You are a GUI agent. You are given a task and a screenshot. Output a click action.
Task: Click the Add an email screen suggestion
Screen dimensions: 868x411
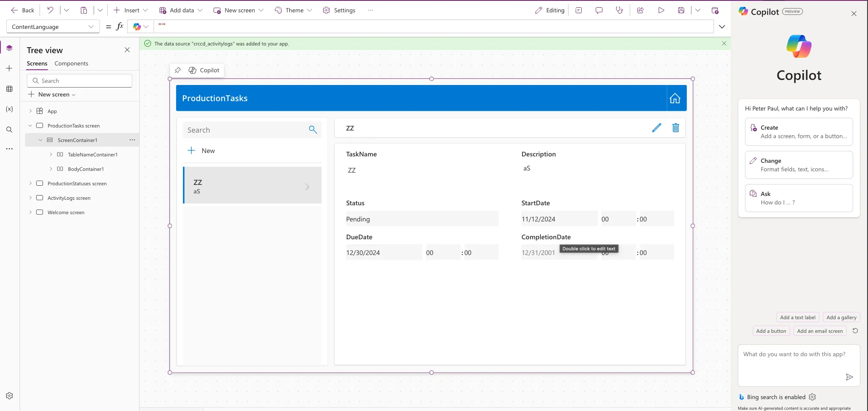coord(819,331)
